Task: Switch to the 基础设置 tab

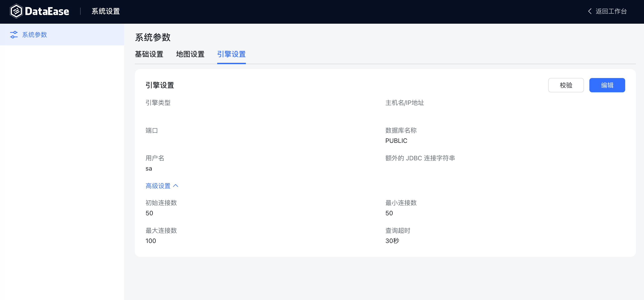Action: [x=149, y=54]
